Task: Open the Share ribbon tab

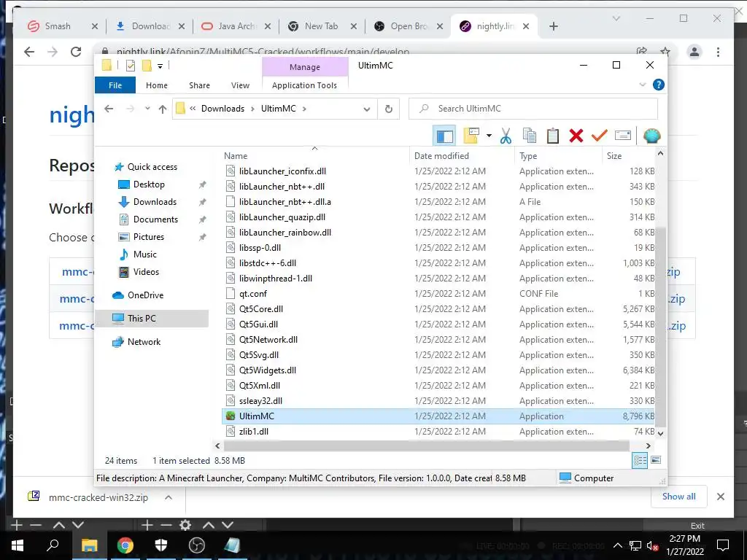Action: point(199,85)
